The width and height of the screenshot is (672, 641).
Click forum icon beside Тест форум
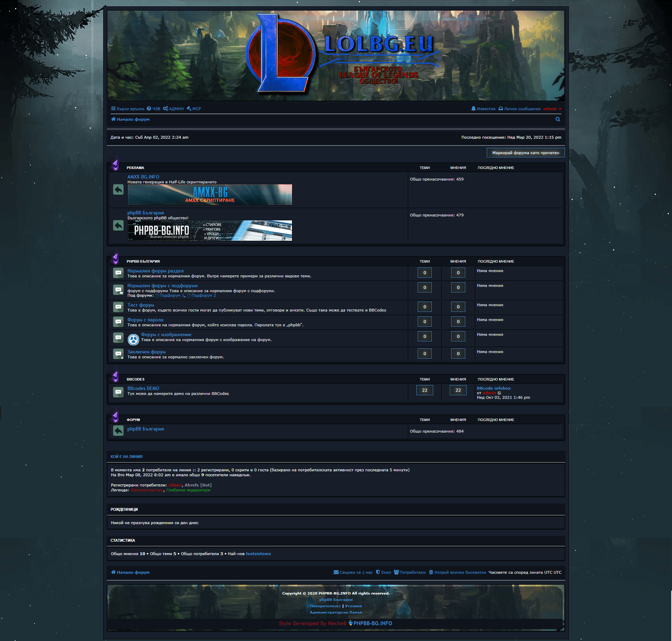tap(118, 307)
